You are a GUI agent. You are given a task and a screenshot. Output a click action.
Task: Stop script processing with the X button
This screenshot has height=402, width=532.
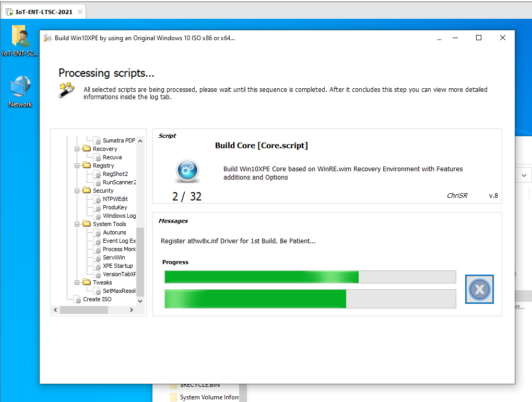click(479, 289)
